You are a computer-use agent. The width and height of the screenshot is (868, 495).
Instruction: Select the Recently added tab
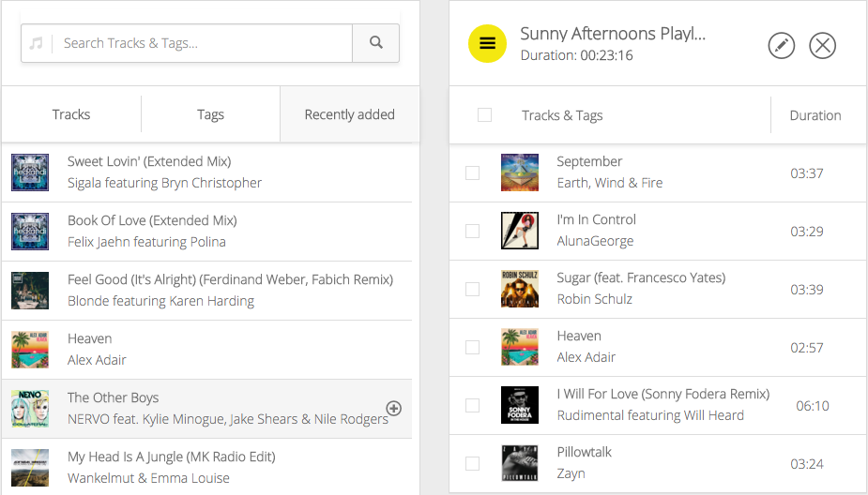pos(350,114)
